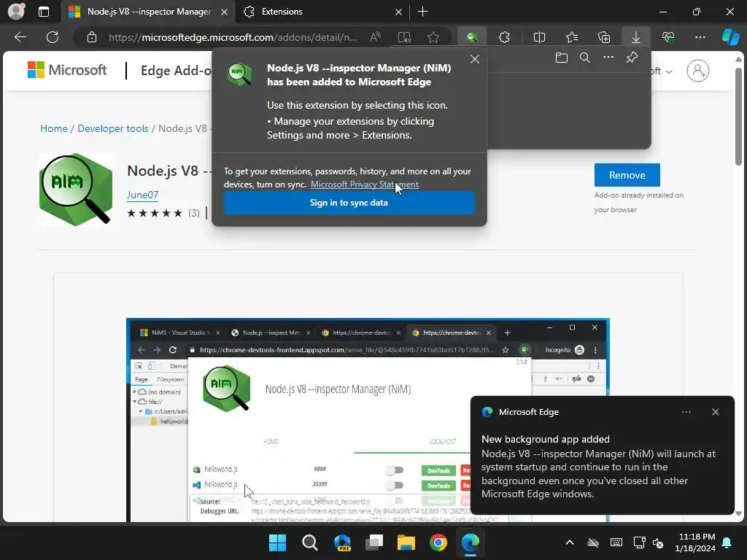Close the extension added popup

(x=474, y=59)
